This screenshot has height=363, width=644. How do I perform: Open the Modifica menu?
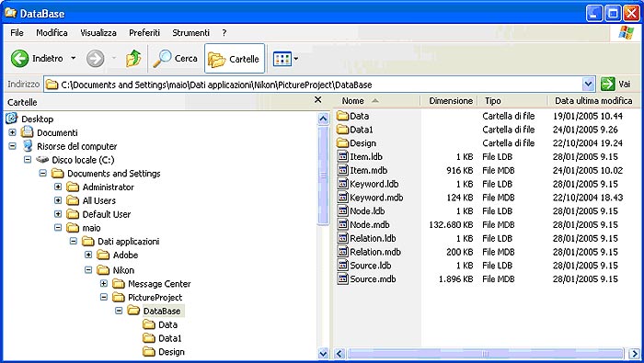click(x=52, y=33)
